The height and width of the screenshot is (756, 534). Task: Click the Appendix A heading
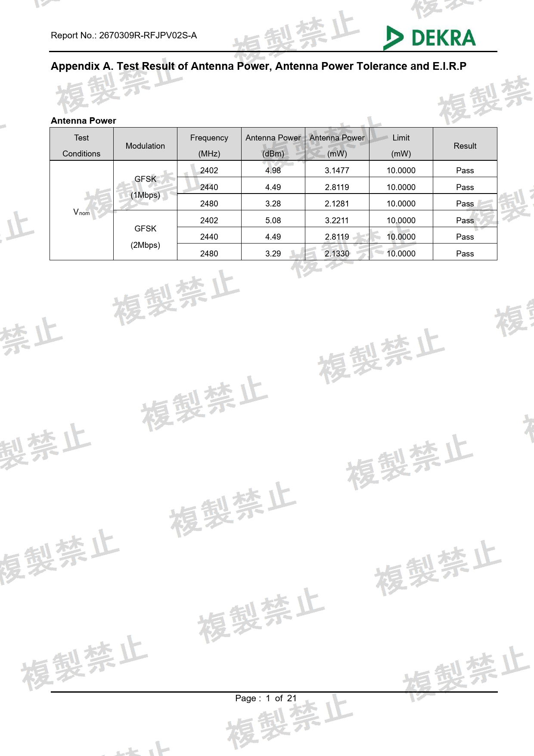[258, 66]
